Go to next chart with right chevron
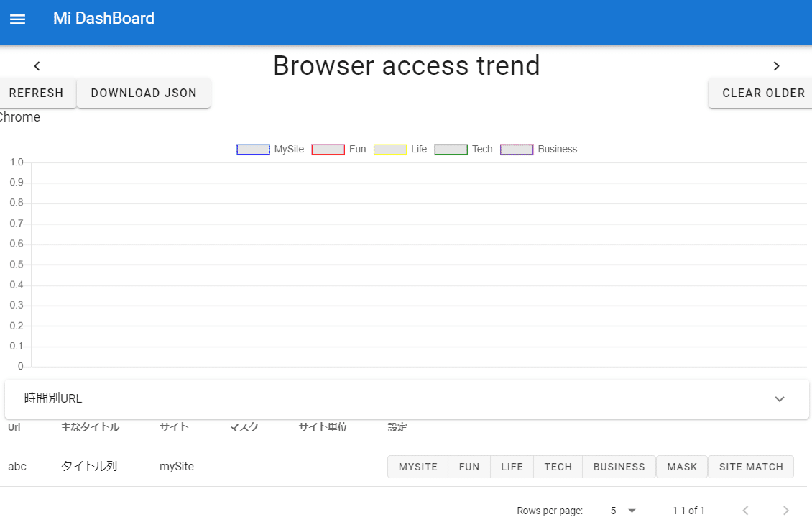The width and height of the screenshot is (812, 530). (776, 66)
